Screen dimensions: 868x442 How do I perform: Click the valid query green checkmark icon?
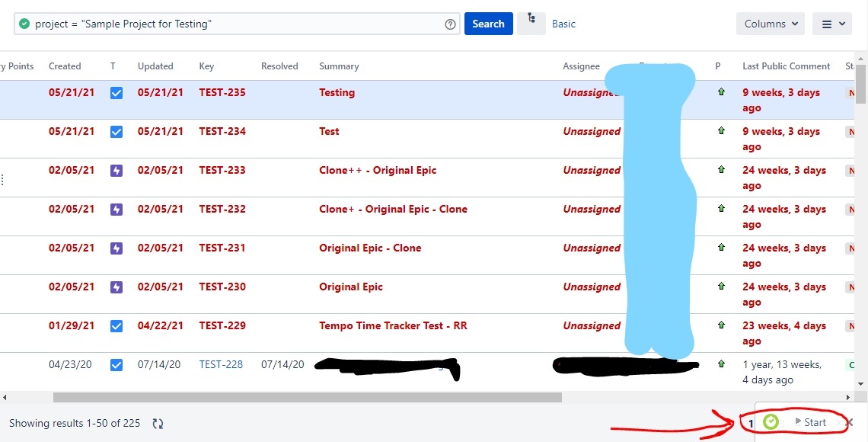[24, 24]
